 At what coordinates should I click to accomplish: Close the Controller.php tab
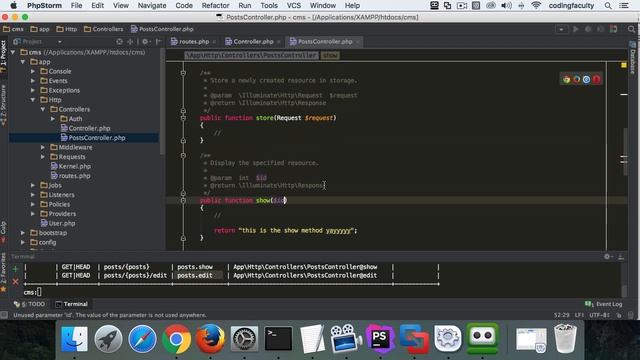coord(278,42)
